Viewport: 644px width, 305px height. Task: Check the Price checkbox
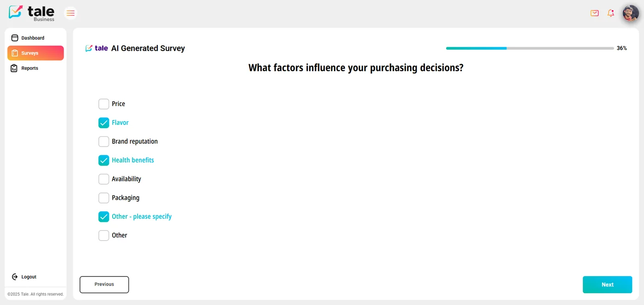click(103, 104)
